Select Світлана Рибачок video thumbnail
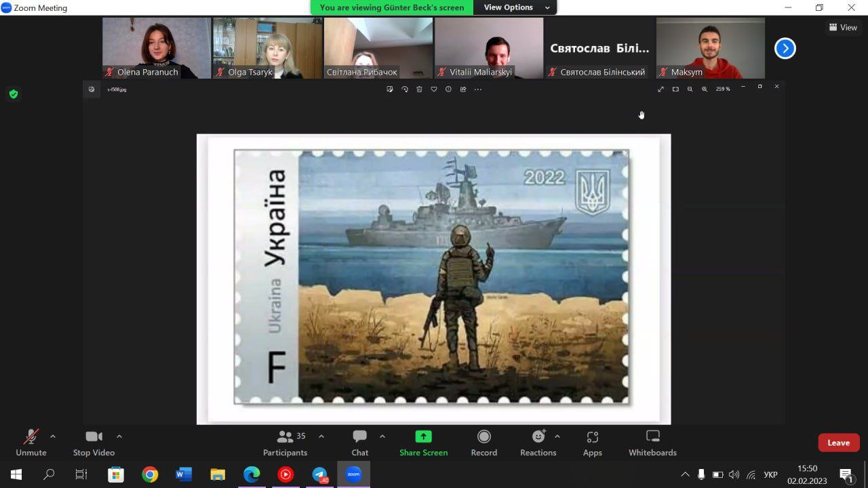The height and width of the screenshot is (488, 868). pyautogui.click(x=378, y=48)
